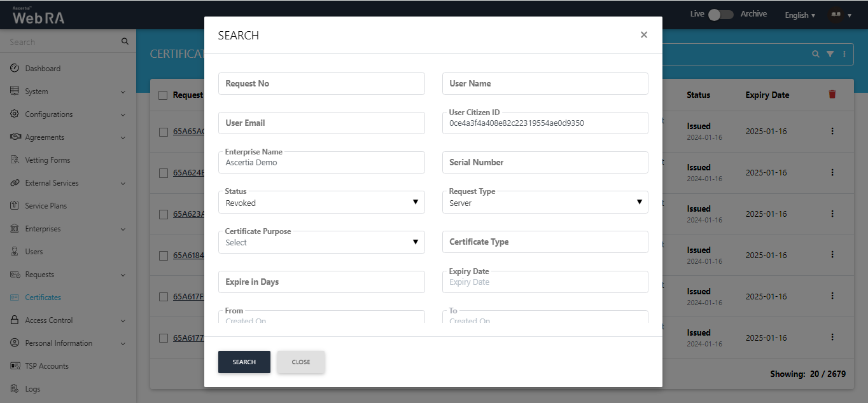Open the Certificate Purpose dropdown
This screenshot has height=403, width=868.
(321, 242)
